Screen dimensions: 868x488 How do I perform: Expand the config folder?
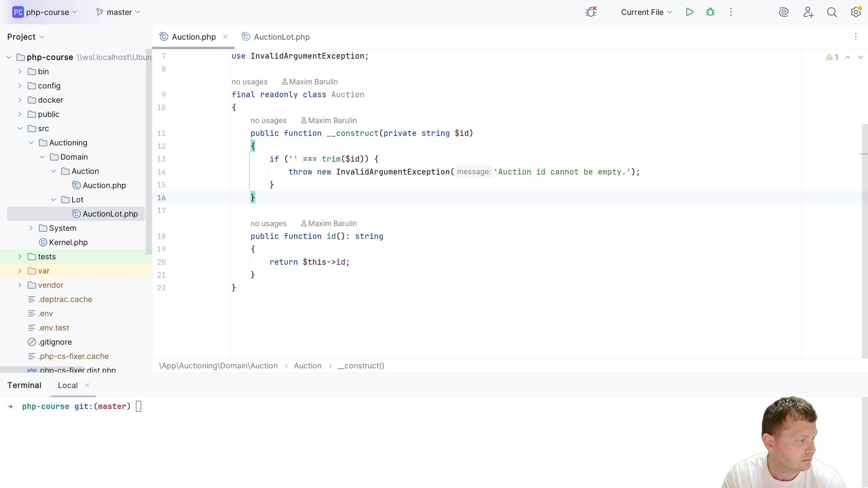coord(20,86)
